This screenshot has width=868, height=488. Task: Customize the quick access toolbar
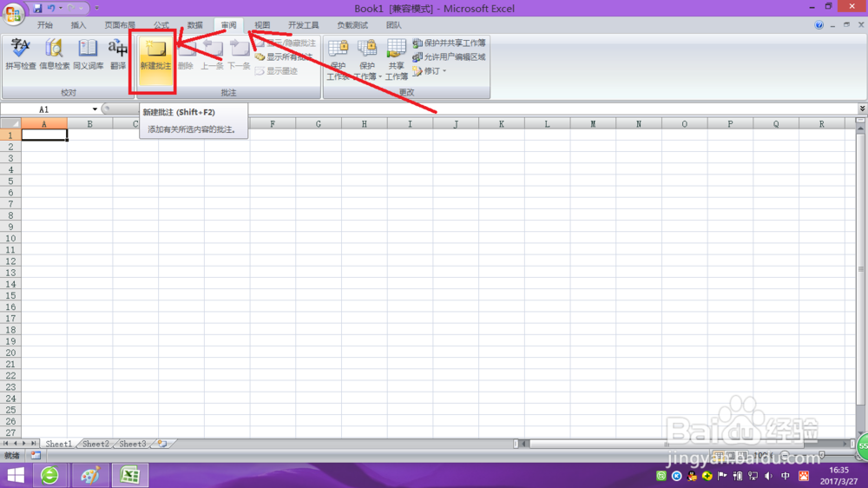(97, 9)
